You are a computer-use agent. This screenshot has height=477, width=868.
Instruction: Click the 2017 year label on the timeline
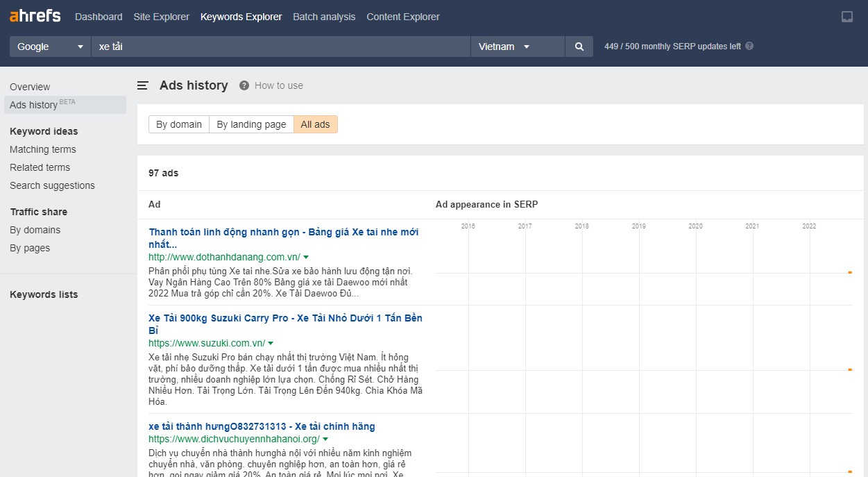[x=525, y=226]
